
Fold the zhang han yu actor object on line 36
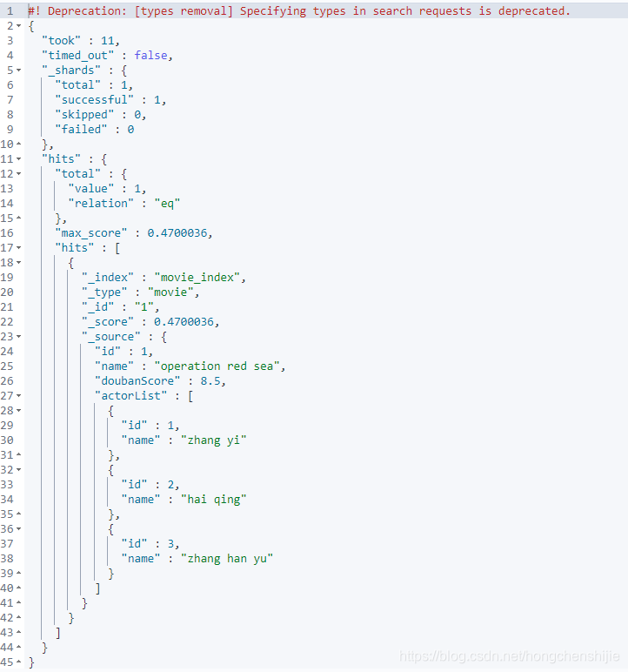pos(19,529)
